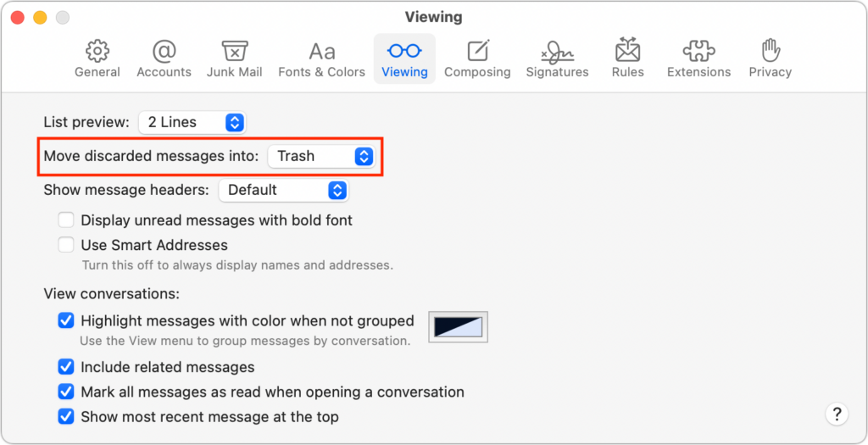The width and height of the screenshot is (868, 445).
Task: Select the Junk Mail bin icon
Action: tap(234, 58)
